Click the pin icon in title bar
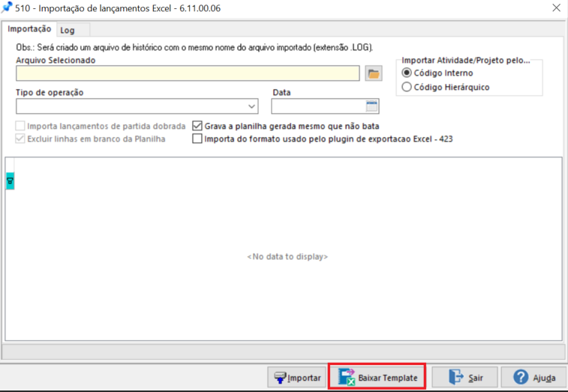The image size is (568, 392). [7, 7]
